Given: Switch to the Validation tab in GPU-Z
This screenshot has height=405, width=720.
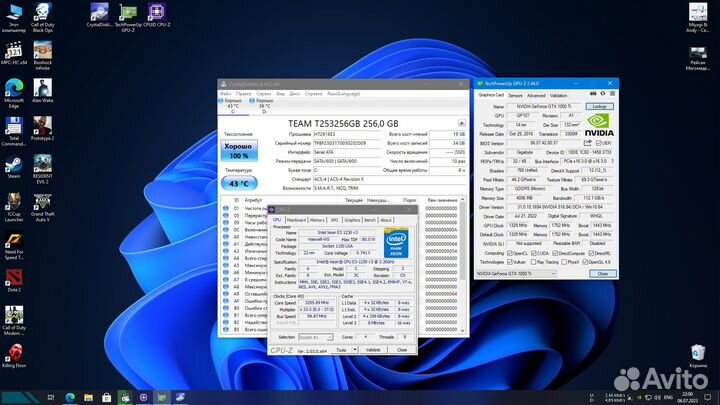Looking at the screenshot, I should click(x=558, y=96).
